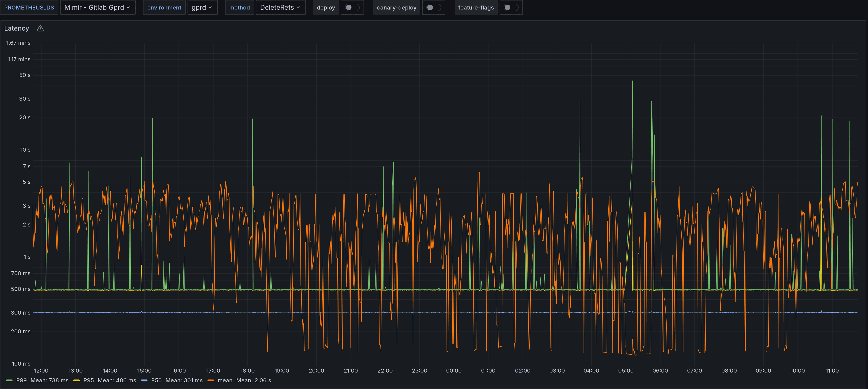Click the 10 s y-axis label
Screen dimensions: 868x389
[25, 150]
